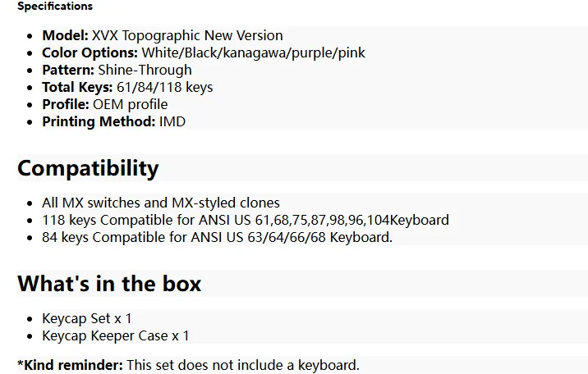Click the "Keycap Keeper Case x 1" item
The height and width of the screenshot is (374, 588).
coord(116,335)
